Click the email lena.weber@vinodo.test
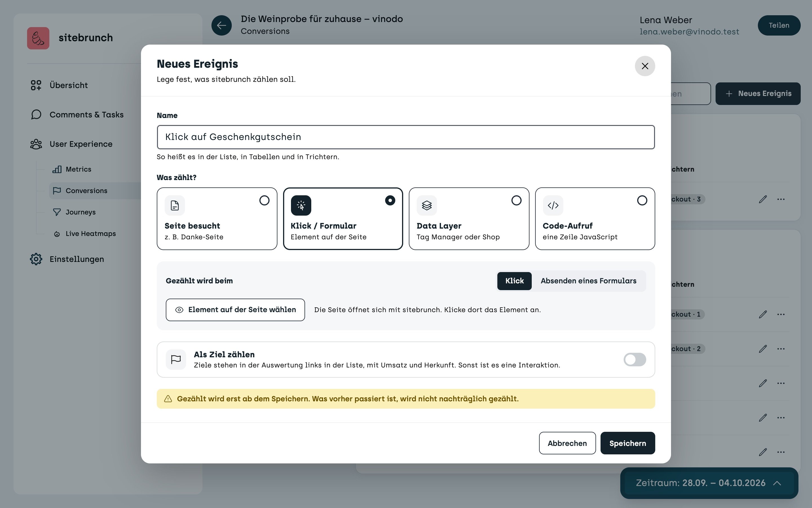 689,32
